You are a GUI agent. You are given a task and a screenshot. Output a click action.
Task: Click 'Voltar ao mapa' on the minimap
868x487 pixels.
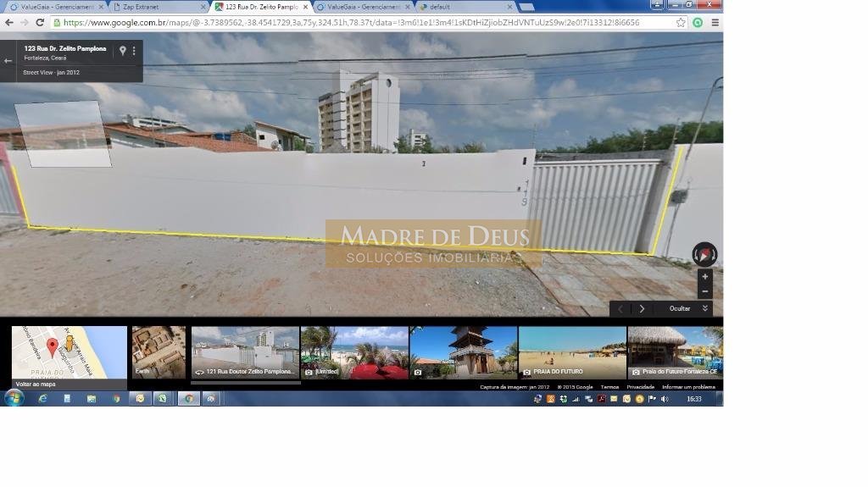(36, 384)
